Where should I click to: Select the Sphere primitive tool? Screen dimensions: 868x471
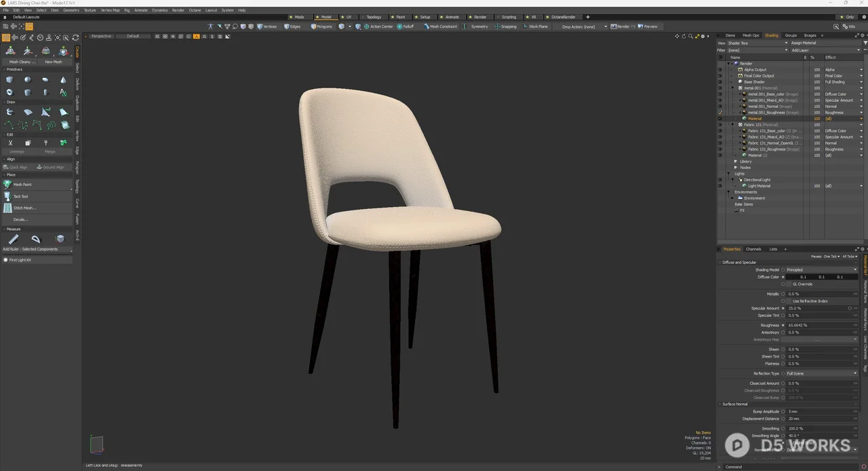click(28, 79)
